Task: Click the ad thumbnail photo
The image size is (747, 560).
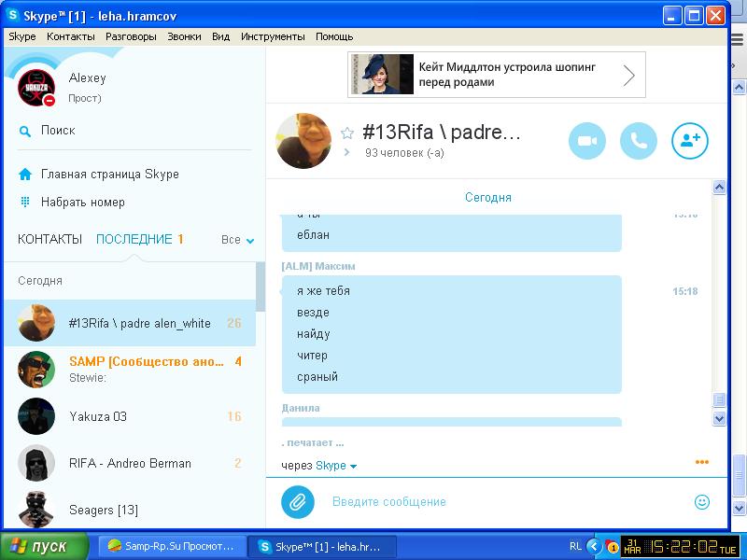Action: (x=383, y=74)
